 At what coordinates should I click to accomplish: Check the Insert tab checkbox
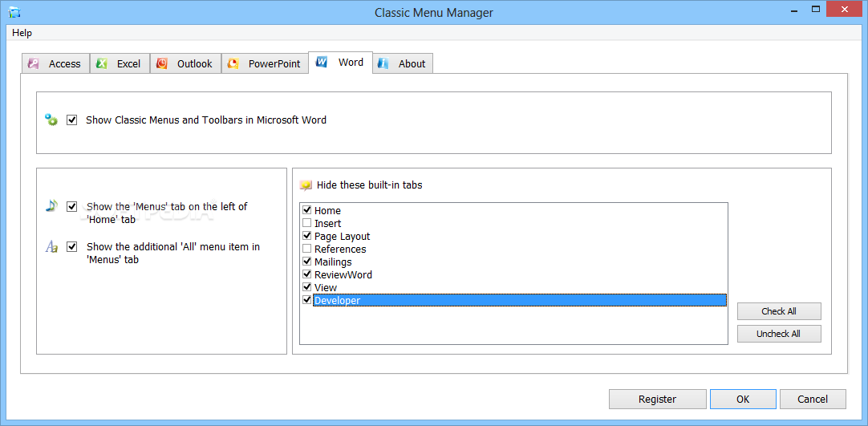coord(307,223)
